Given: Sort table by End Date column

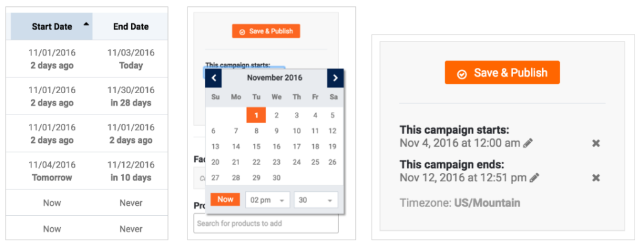Looking at the screenshot, I should coord(131,26).
